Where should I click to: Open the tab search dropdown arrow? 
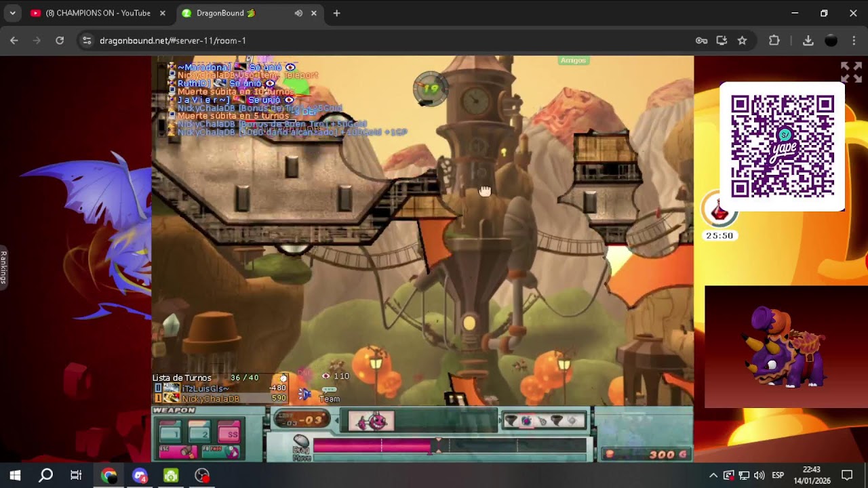tap(12, 13)
